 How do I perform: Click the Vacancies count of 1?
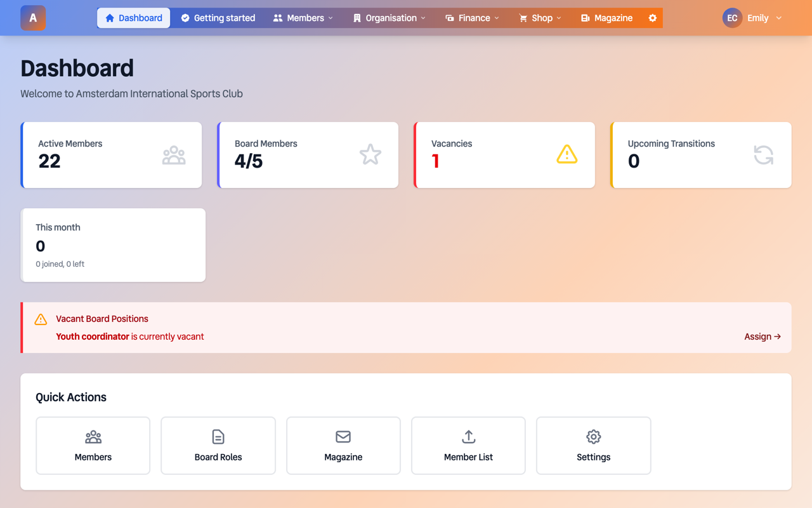click(x=436, y=161)
